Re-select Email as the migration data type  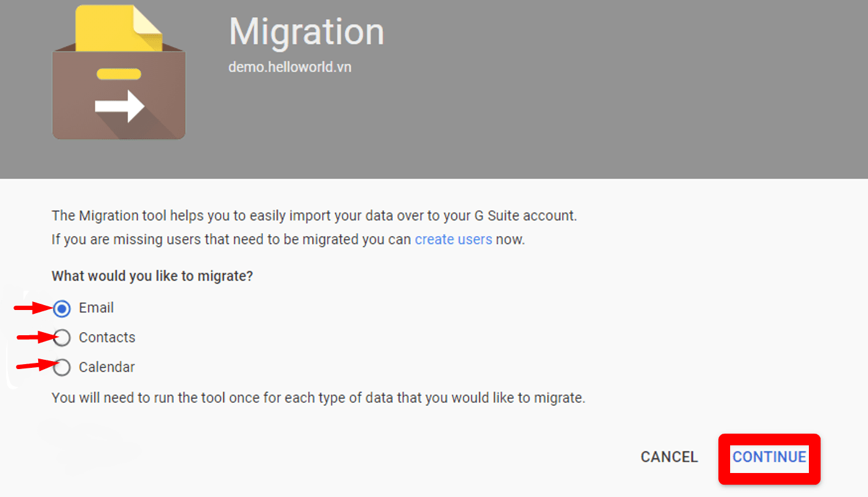click(62, 308)
